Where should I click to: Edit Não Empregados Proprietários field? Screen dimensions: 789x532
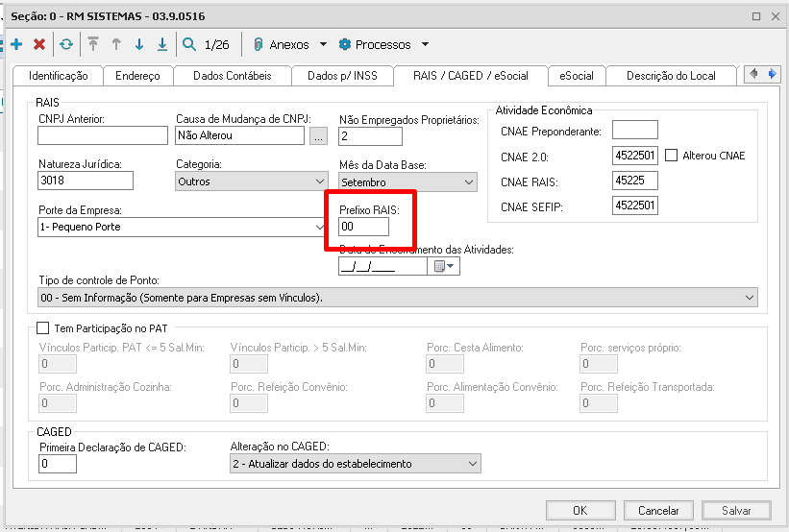pos(370,136)
